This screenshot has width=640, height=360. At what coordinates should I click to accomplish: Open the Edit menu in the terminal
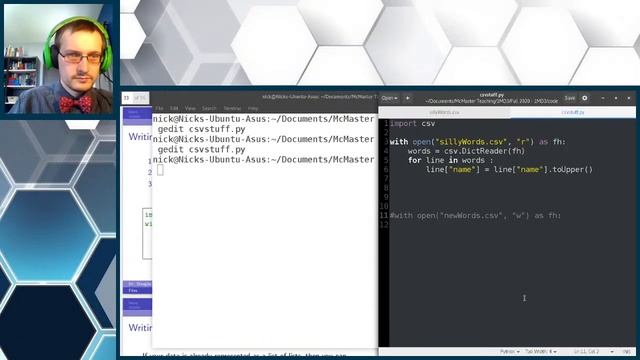[174, 109]
